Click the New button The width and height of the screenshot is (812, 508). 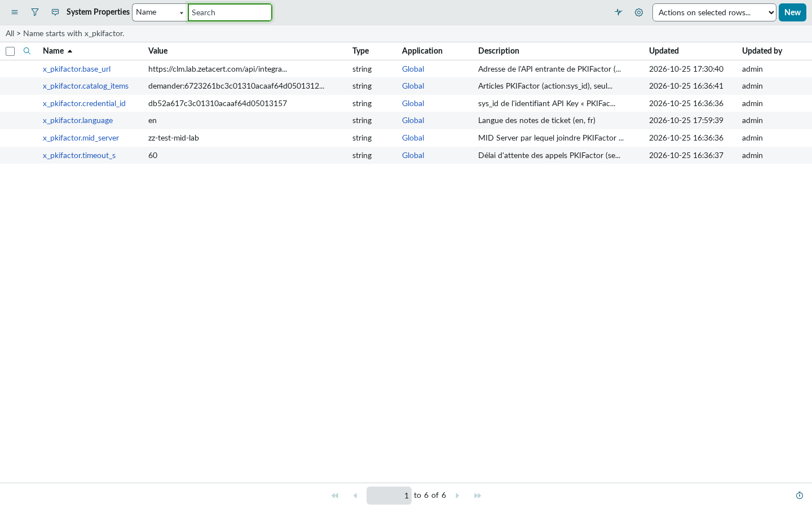(x=792, y=12)
